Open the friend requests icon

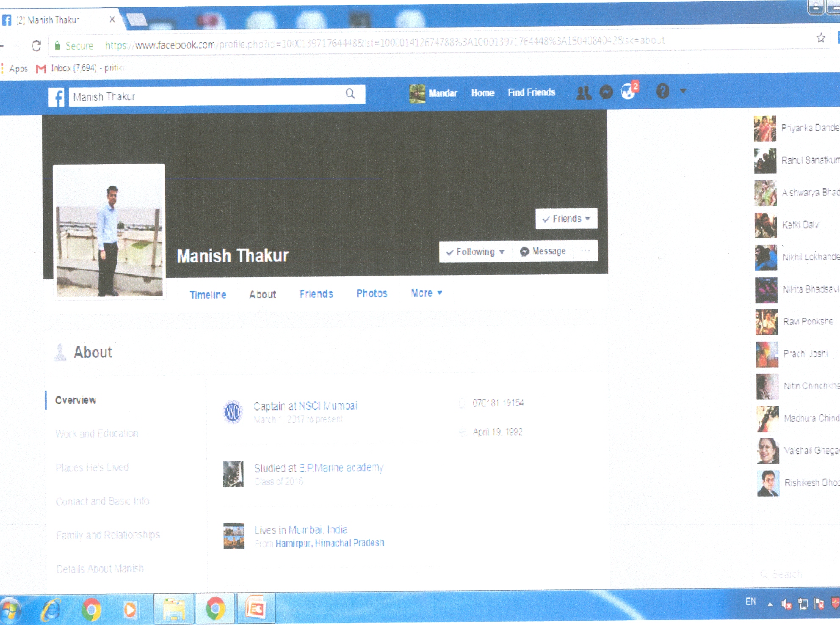pos(584,93)
